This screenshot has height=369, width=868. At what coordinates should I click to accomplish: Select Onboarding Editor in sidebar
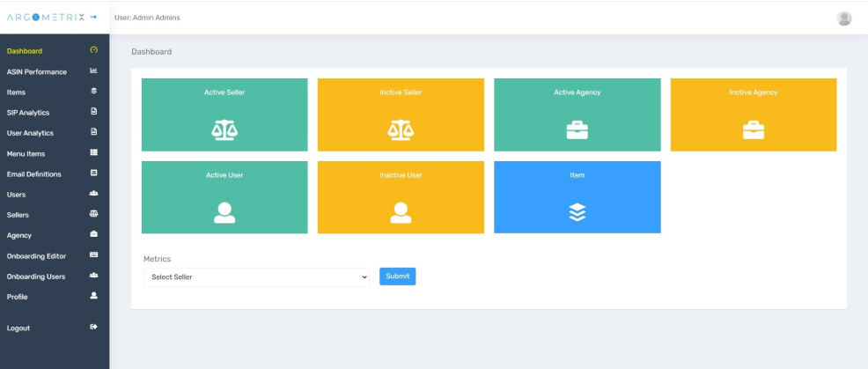pos(36,256)
